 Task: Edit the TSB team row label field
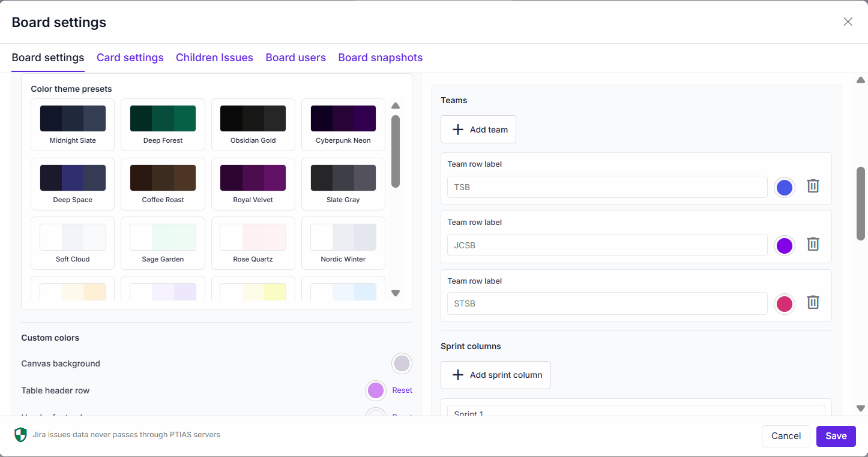607,187
